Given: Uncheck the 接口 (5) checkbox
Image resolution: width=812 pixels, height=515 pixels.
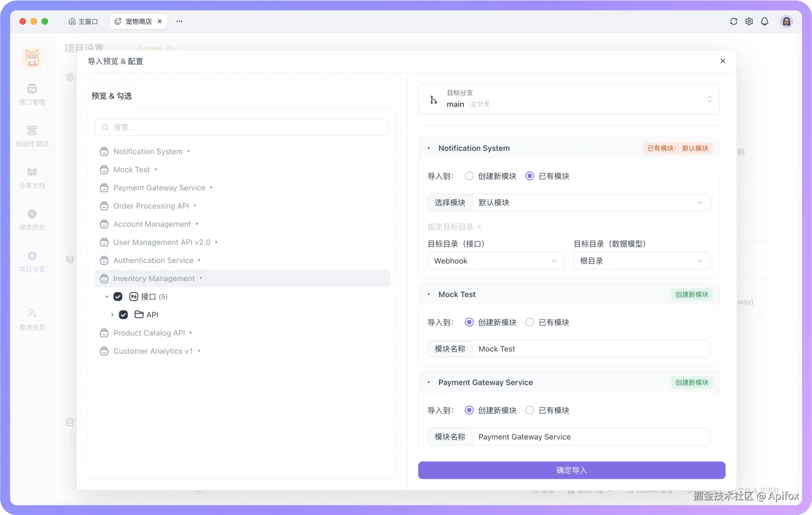Looking at the screenshot, I should click(x=118, y=296).
